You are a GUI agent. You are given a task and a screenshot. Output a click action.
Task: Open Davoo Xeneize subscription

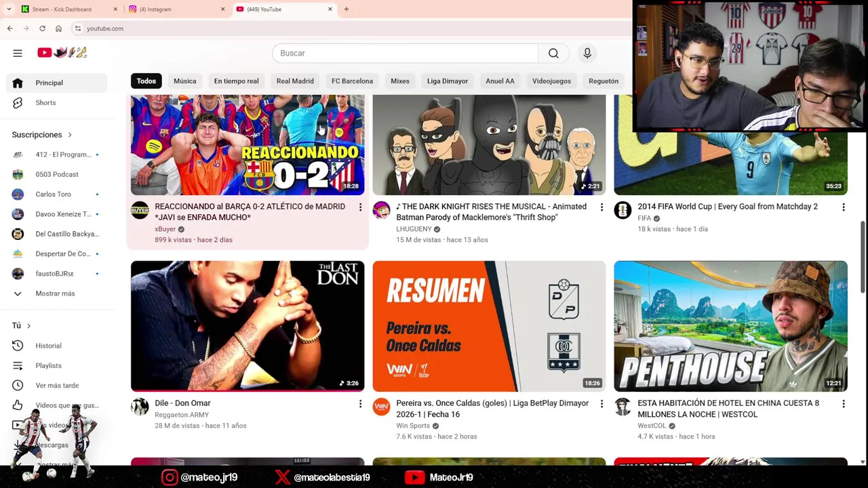coord(57,214)
